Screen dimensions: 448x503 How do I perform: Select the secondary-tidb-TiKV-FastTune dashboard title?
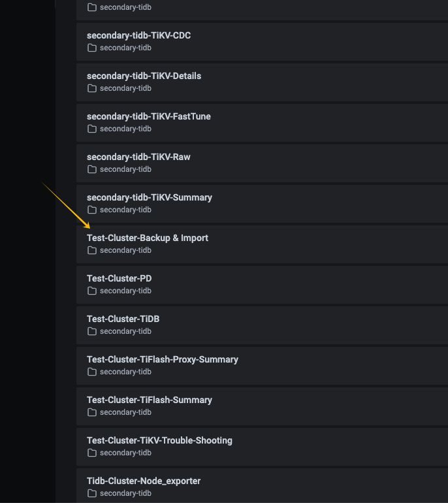(148, 116)
